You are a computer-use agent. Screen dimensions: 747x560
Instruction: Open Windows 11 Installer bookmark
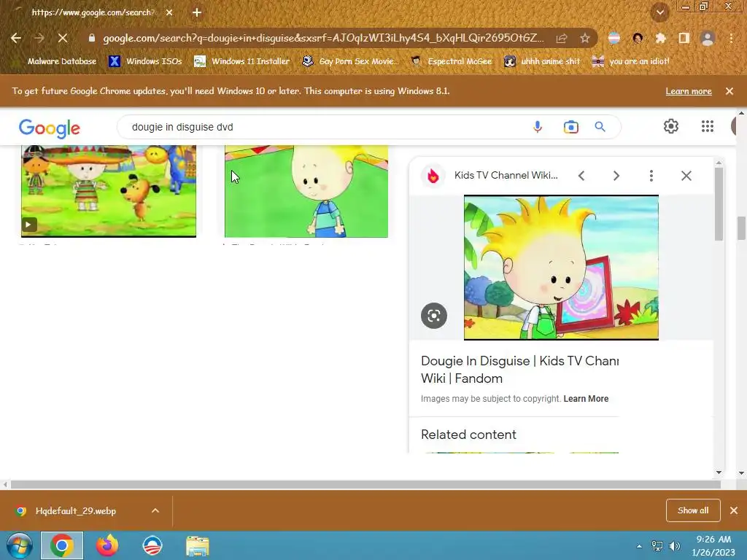pos(242,61)
